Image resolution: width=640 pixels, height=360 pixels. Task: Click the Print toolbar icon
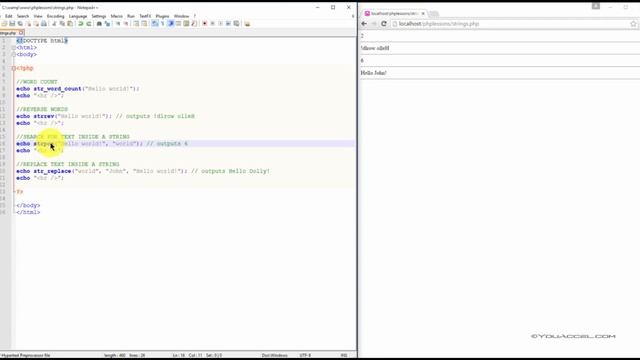[x=44, y=24]
